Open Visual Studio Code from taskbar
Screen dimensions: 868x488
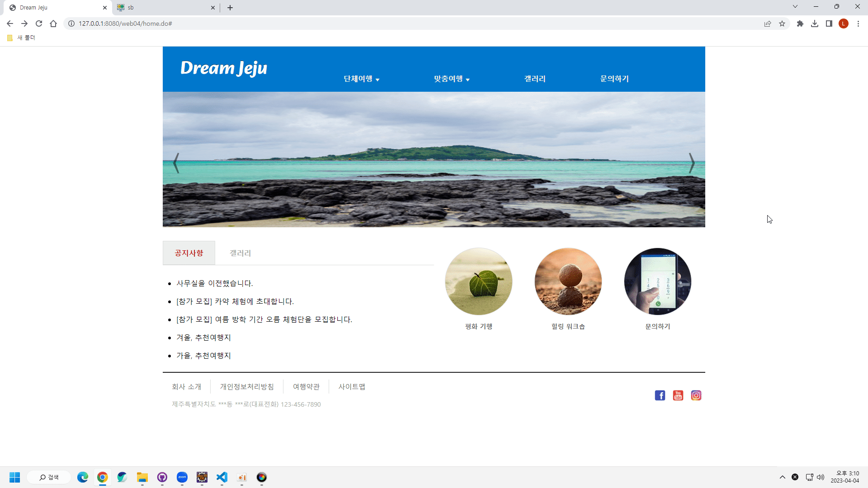222,477
